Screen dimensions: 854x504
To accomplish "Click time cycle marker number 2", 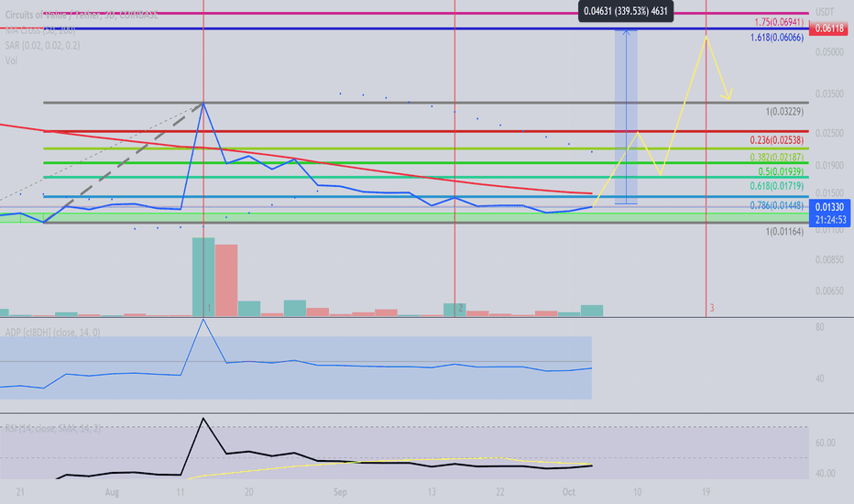I will coord(460,309).
